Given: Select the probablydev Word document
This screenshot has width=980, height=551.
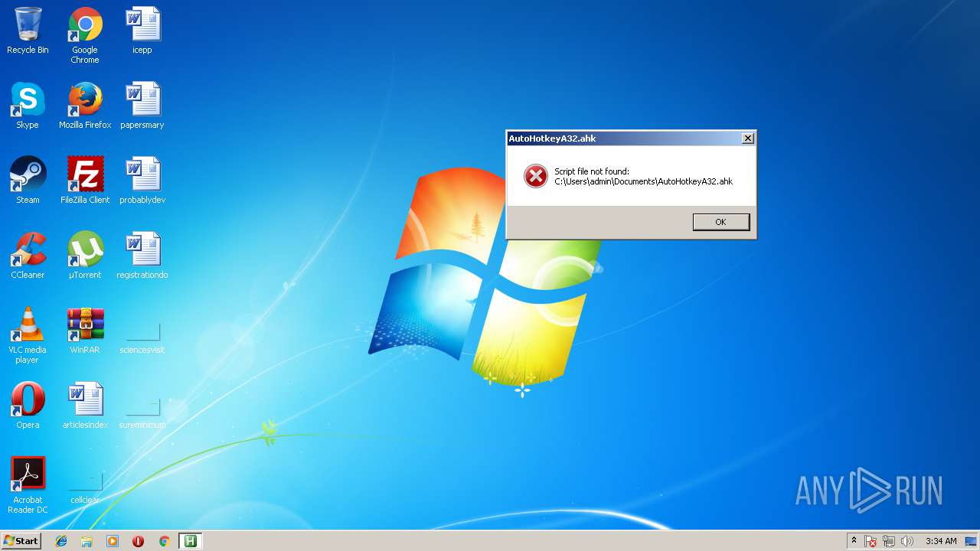Looking at the screenshot, I should [142, 181].
